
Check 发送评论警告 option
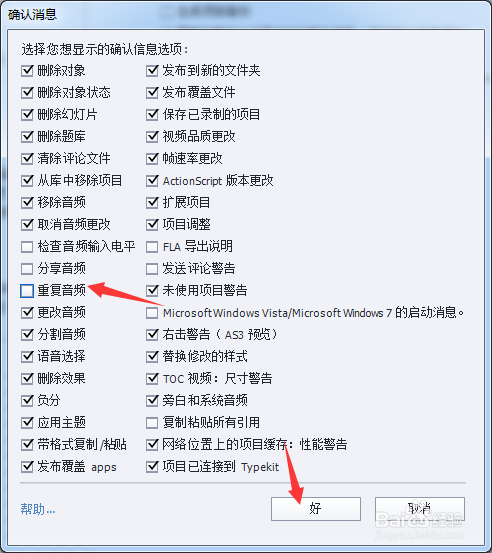(x=152, y=269)
